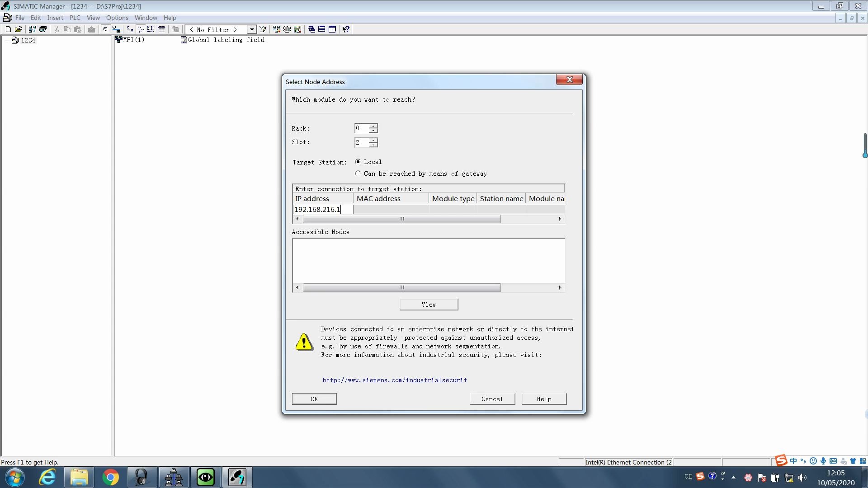Click the Paste toolbar icon

(78, 29)
